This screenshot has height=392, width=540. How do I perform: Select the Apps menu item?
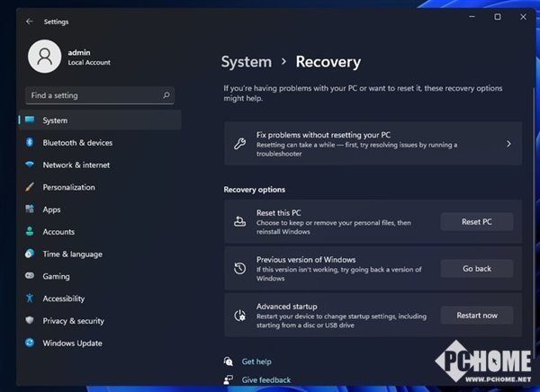51,209
